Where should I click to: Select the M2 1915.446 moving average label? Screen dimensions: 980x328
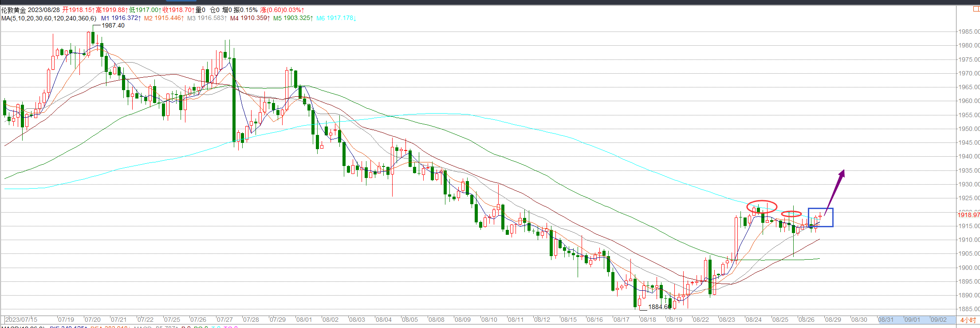pyautogui.click(x=164, y=18)
